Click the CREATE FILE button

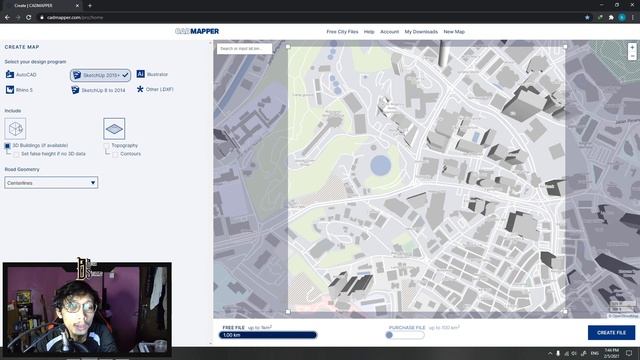point(611,333)
